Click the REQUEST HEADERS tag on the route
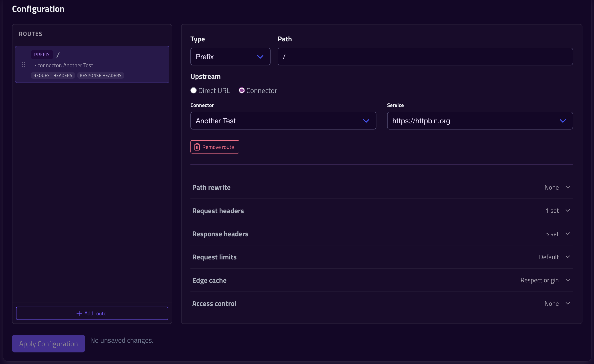Screen dimensions: 594x364 (x=53, y=75)
